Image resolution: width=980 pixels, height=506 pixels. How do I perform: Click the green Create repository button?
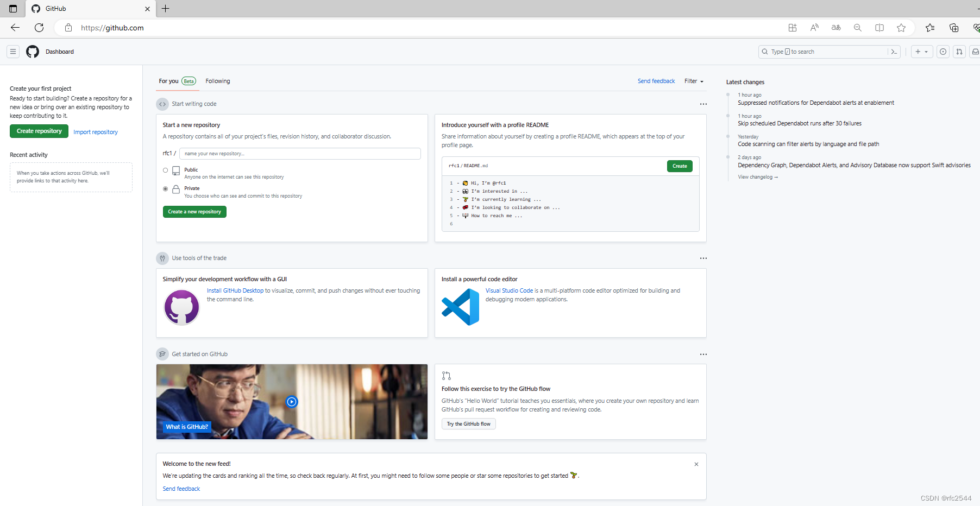tap(39, 131)
